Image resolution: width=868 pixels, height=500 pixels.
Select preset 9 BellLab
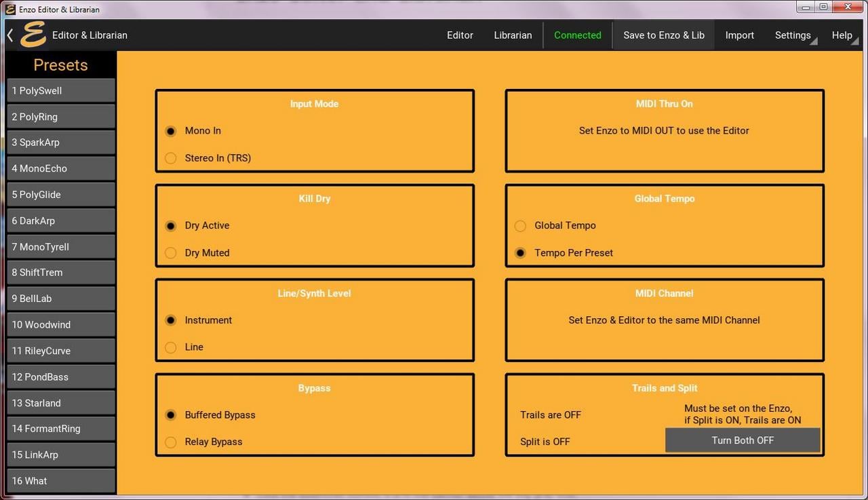click(x=61, y=299)
